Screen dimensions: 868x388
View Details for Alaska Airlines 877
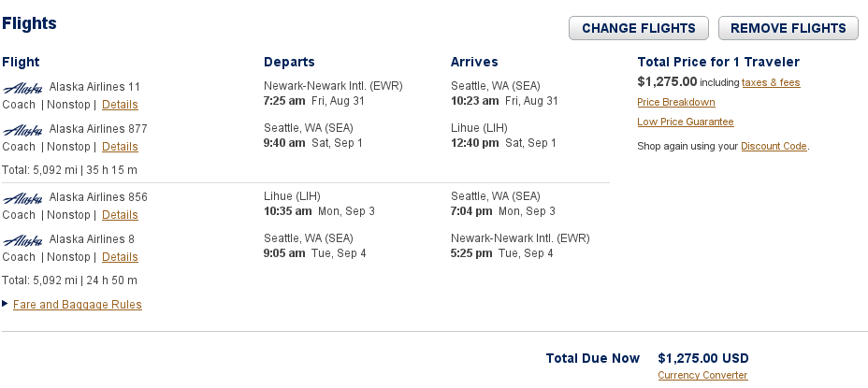click(120, 147)
